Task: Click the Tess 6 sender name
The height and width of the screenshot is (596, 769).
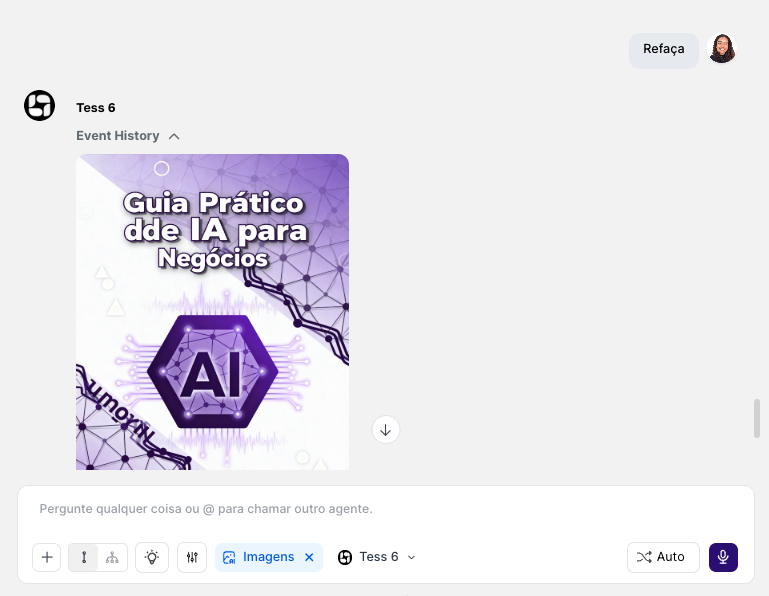Action: 96,108
